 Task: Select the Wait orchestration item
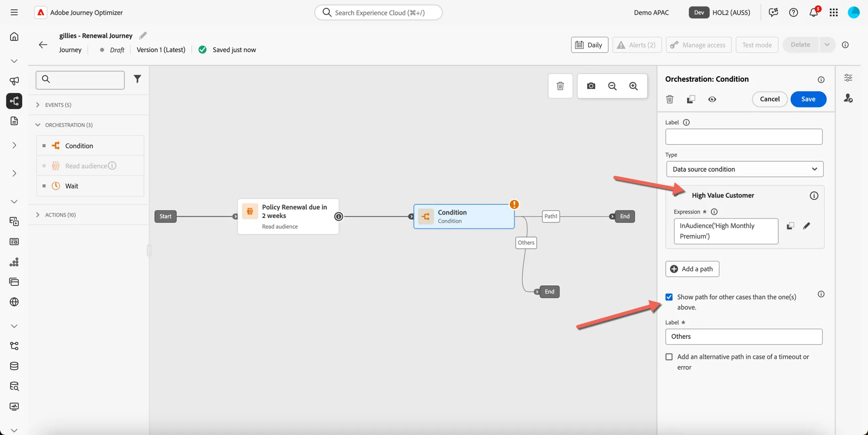tap(90, 186)
